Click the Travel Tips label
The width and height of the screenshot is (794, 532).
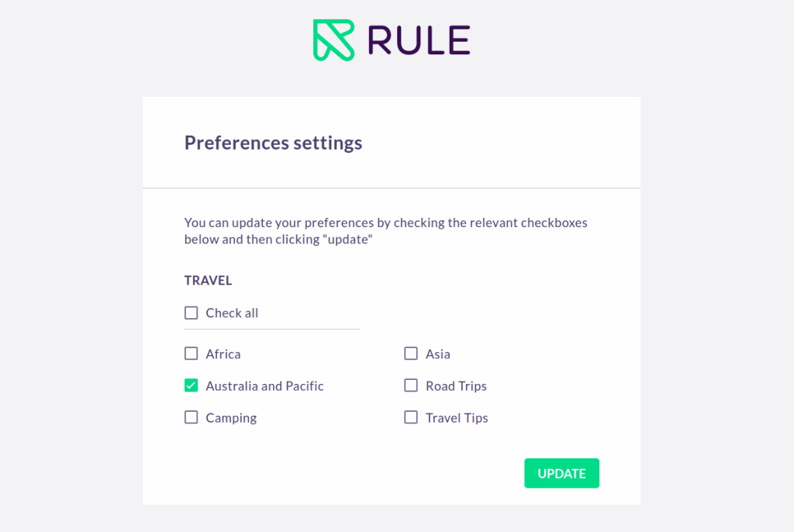(457, 417)
